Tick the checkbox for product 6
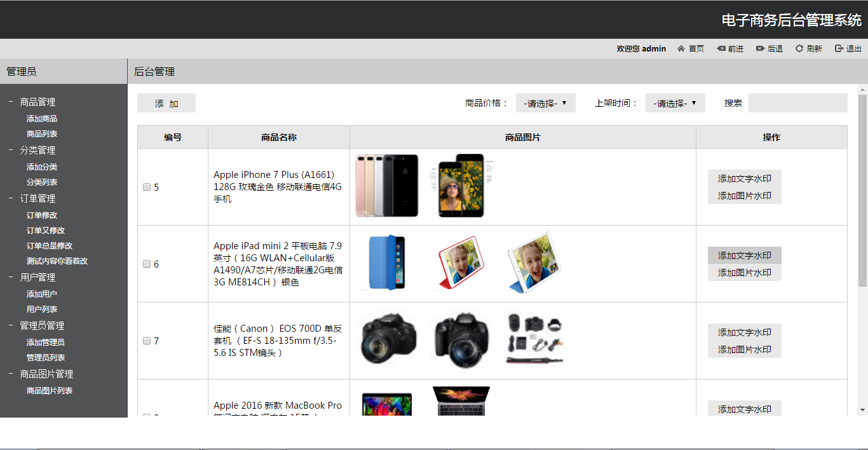Screen dimensions: 868x450 point(147,264)
